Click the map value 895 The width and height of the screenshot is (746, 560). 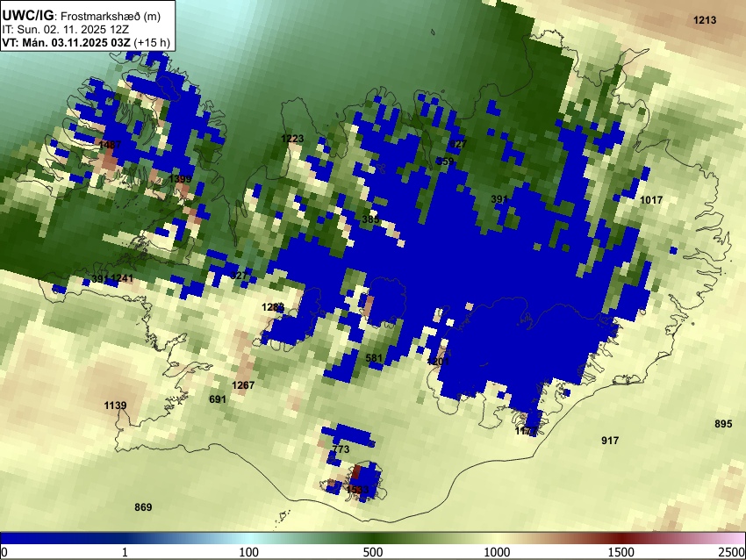pos(723,424)
